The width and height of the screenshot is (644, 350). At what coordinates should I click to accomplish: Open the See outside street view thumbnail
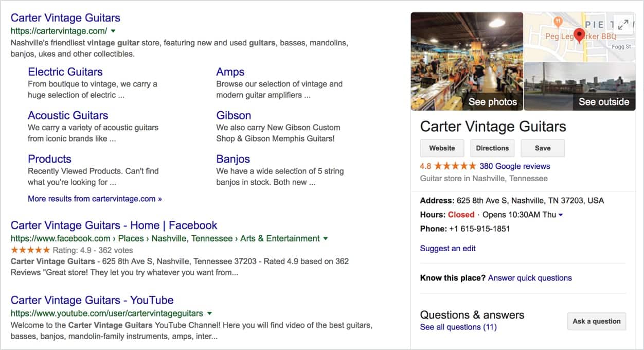point(580,86)
